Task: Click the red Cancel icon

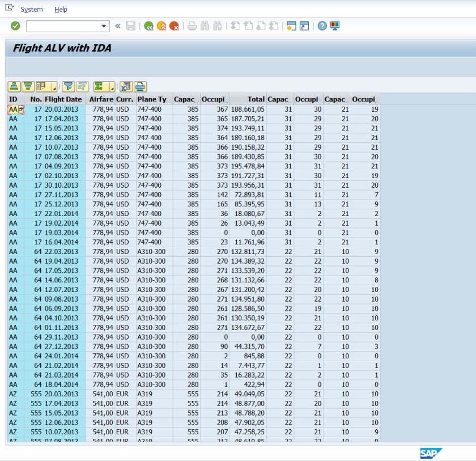Action: [x=175, y=26]
